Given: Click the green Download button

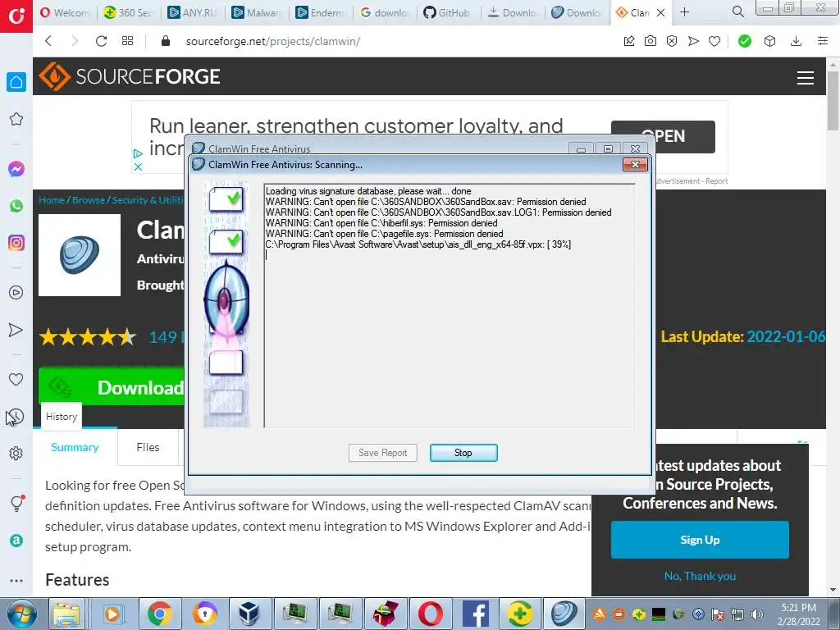Looking at the screenshot, I should point(112,386).
